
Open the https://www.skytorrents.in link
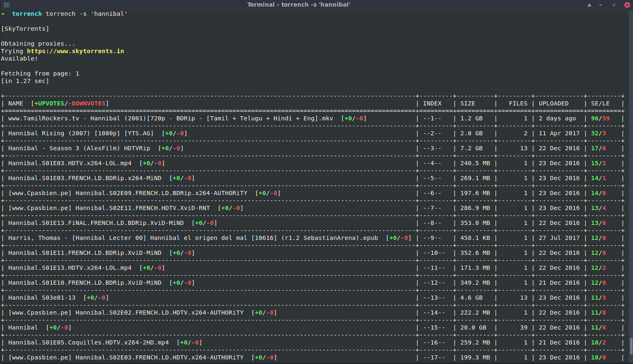point(76,51)
